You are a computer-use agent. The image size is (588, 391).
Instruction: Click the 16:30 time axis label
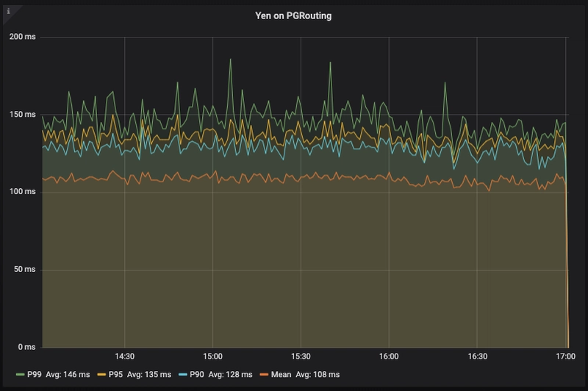tap(478, 357)
